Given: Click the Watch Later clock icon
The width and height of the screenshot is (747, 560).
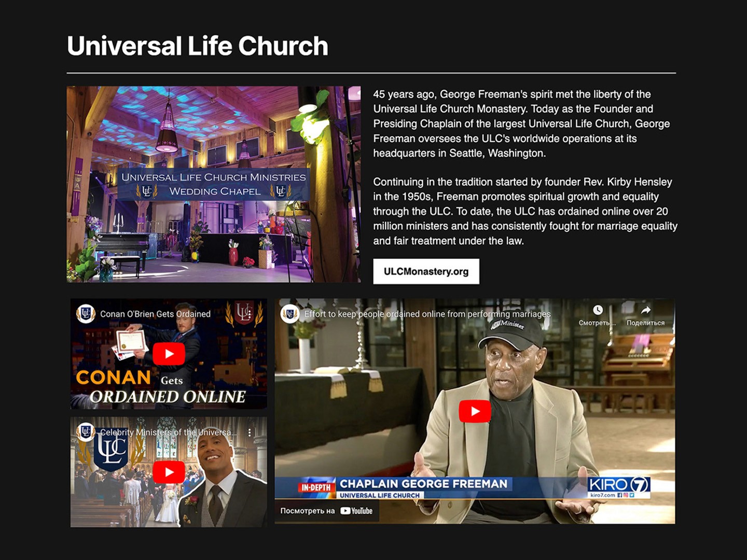Looking at the screenshot, I should click(598, 310).
